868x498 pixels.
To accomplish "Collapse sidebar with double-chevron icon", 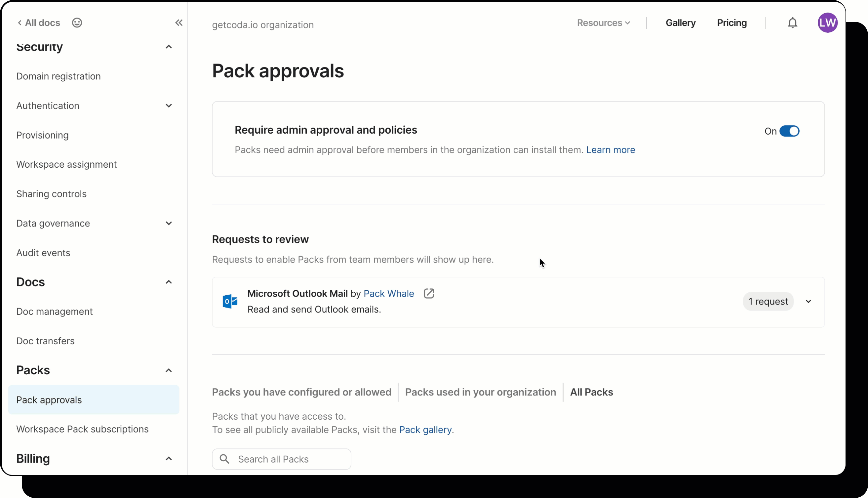I will pos(179,23).
